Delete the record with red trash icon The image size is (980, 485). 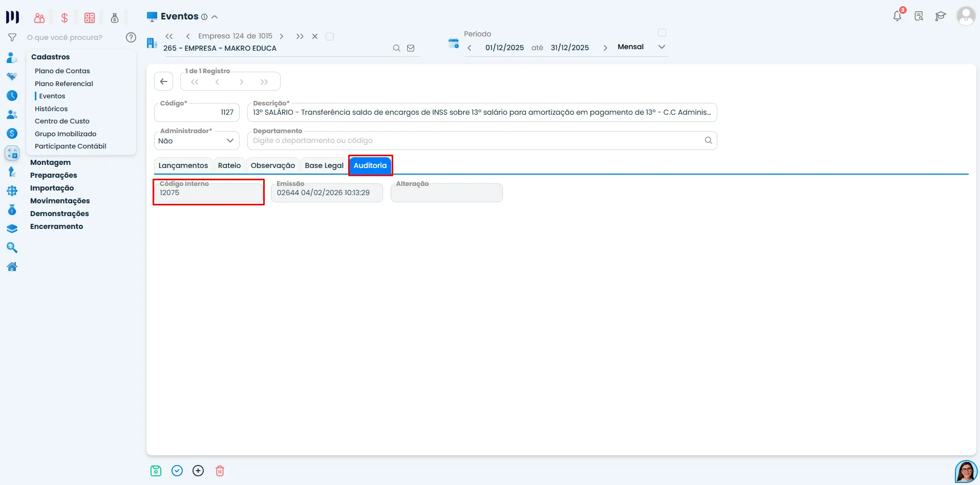click(x=220, y=471)
